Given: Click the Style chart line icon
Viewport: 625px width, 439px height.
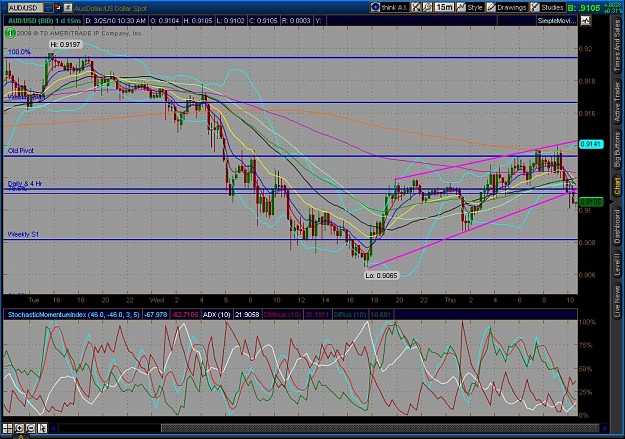Looking at the screenshot, I should click(461, 7).
